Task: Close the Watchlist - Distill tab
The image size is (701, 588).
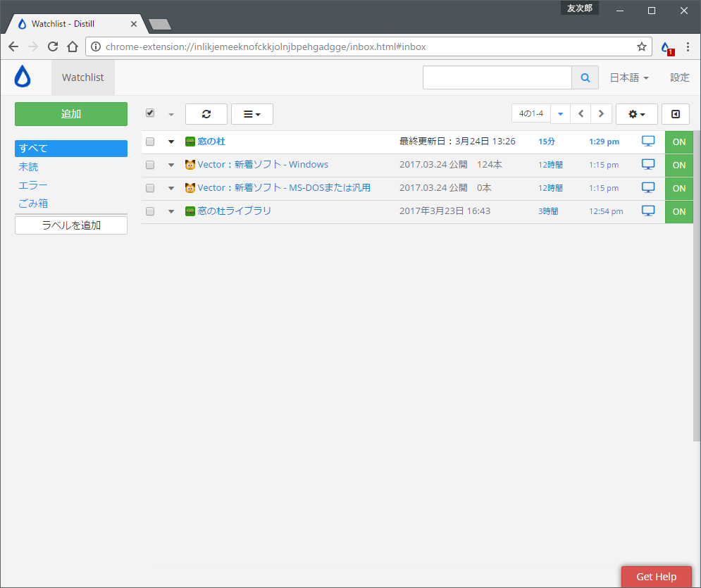Action: coord(134,24)
